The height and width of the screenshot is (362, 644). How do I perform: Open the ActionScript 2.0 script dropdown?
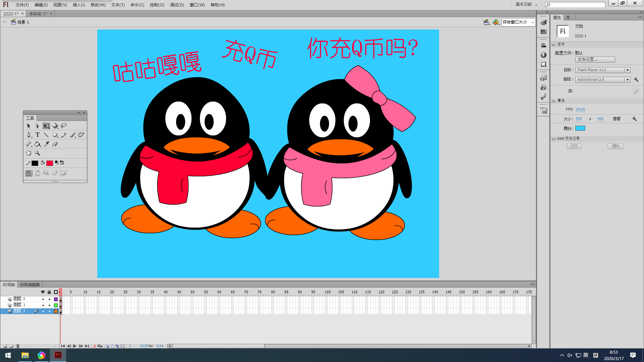coord(627,79)
